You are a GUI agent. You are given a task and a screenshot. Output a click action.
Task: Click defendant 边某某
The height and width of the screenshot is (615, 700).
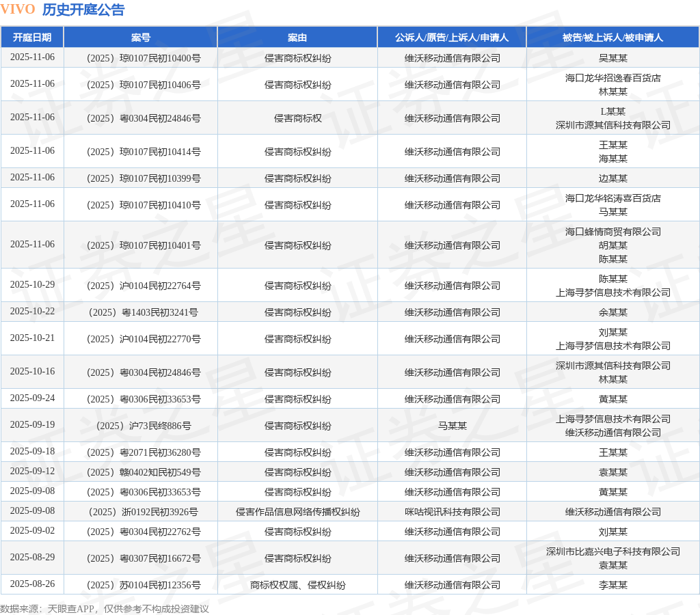(x=613, y=178)
